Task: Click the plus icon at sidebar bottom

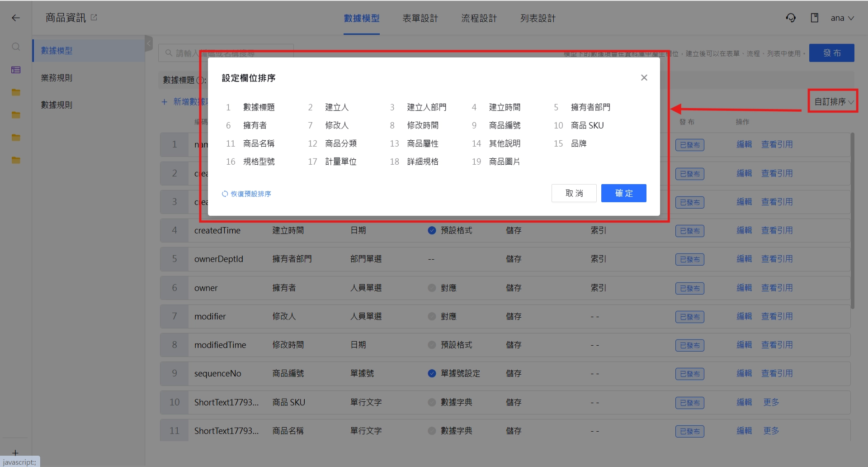Action: pos(15,453)
